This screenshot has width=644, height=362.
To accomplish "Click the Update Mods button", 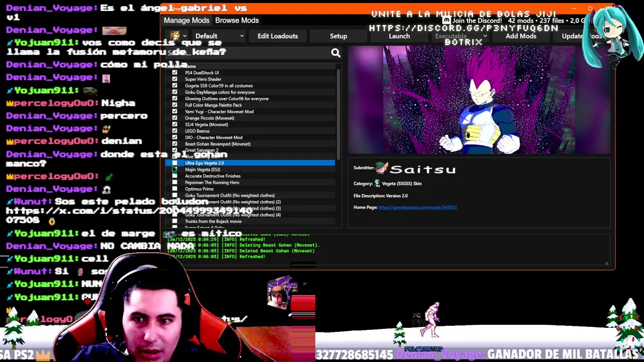I will click(582, 36).
